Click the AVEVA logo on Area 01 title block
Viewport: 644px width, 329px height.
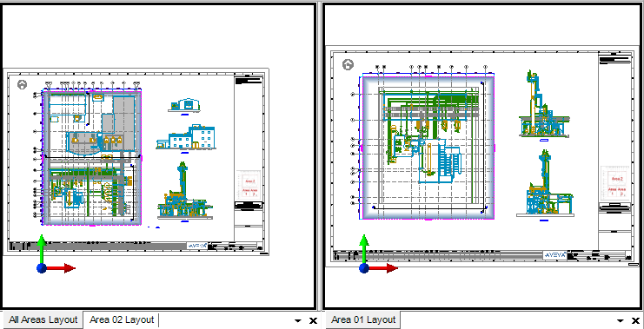[554, 254]
